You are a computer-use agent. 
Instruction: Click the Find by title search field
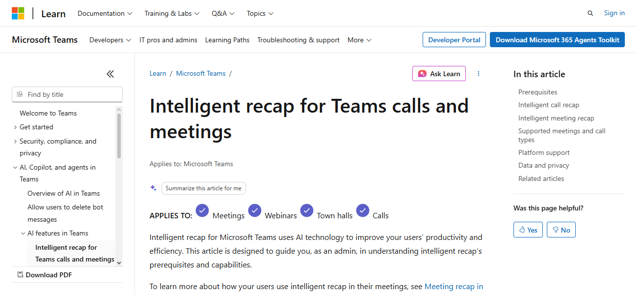tap(67, 94)
